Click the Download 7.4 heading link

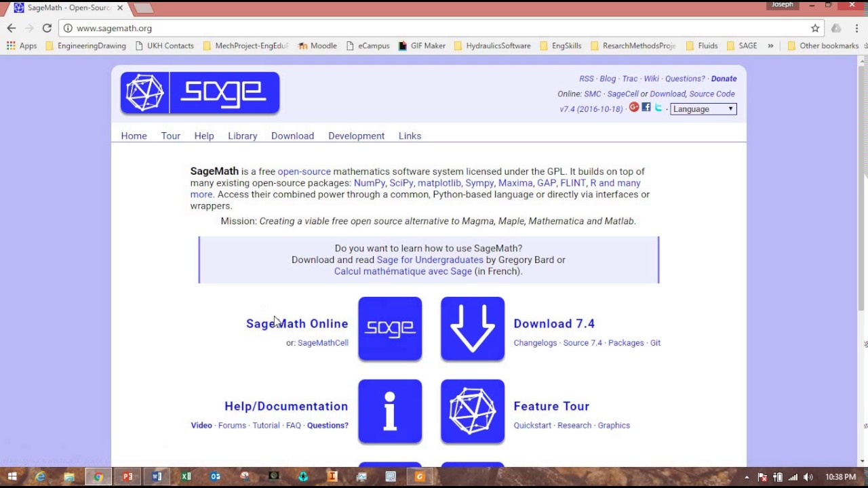click(x=554, y=324)
